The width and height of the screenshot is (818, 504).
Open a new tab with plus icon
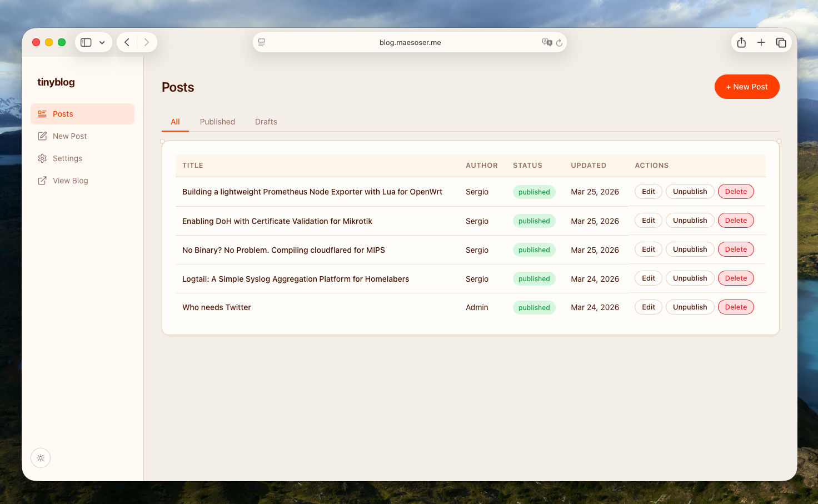(761, 42)
